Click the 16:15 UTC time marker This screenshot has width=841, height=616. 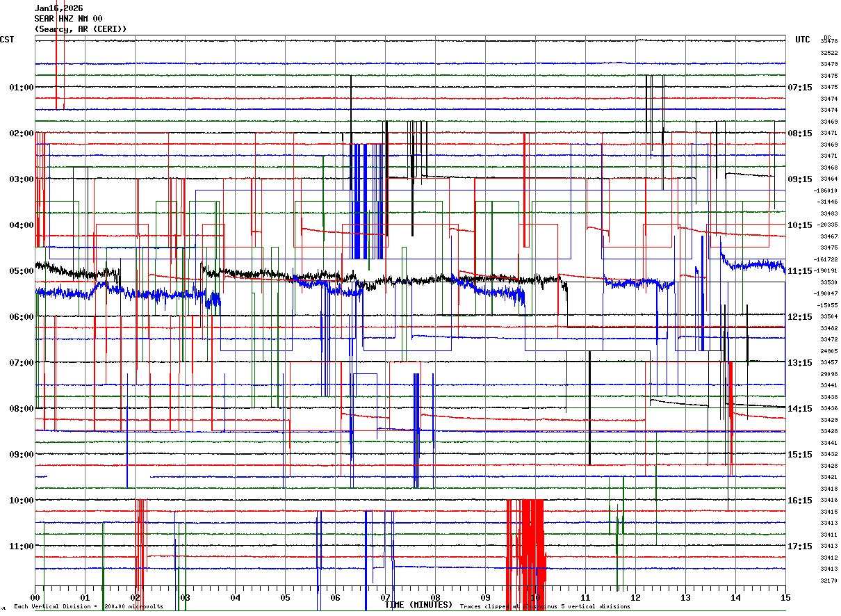coord(800,501)
